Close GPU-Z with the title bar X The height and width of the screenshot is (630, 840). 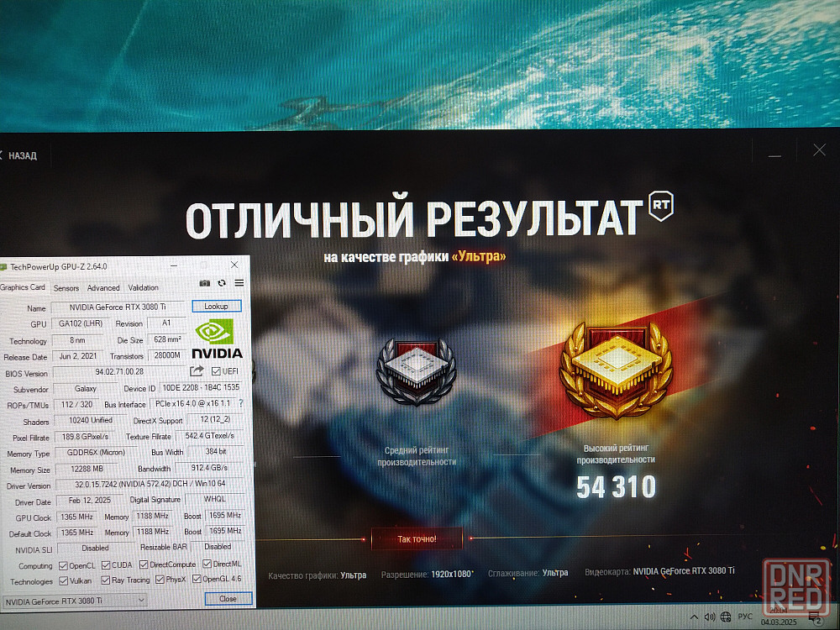click(x=234, y=265)
